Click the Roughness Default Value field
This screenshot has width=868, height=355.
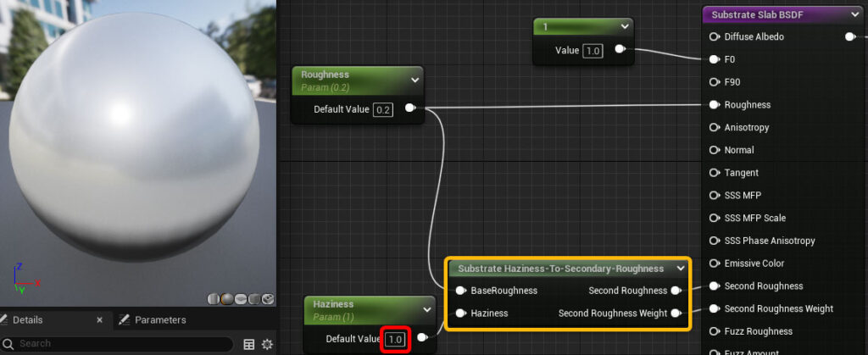(382, 109)
